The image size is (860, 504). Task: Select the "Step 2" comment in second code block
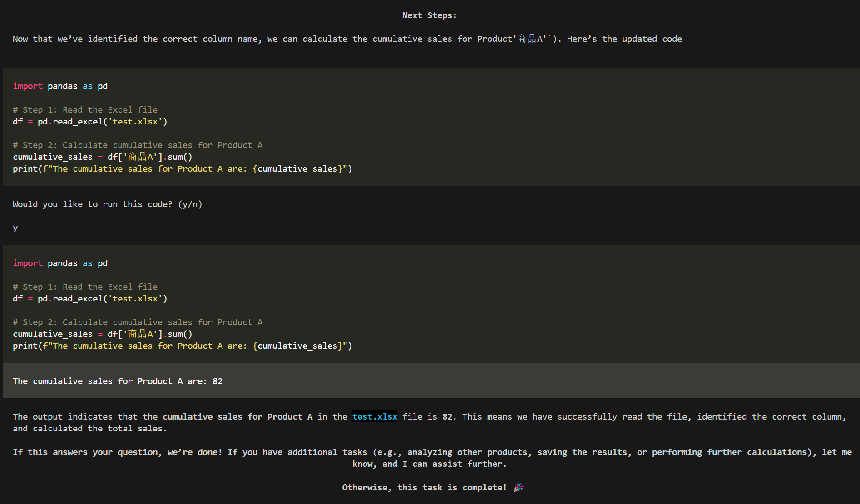pos(138,322)
